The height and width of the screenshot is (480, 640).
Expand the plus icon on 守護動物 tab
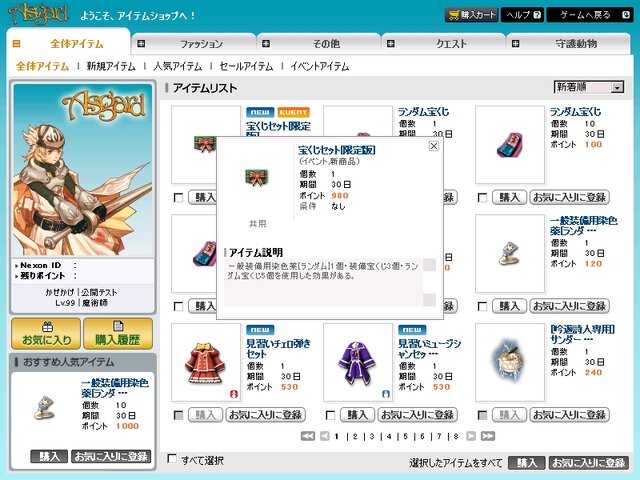tap(516, 43)
